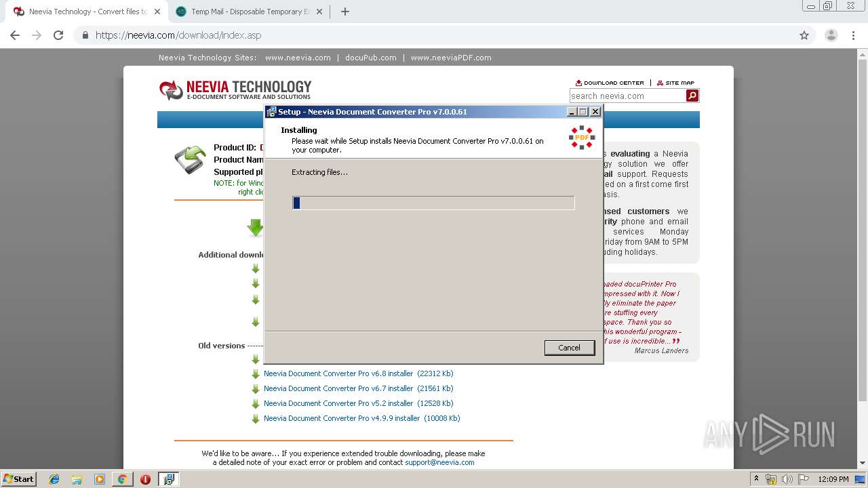
Task: Open the Chrome profile avatar
Action: click(831, 35)
